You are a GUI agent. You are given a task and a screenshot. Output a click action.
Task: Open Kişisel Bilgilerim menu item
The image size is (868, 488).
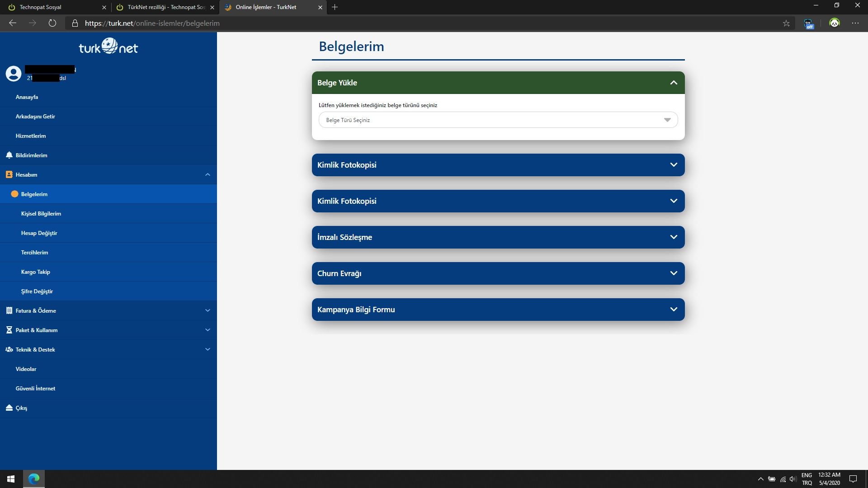point(41,214)
